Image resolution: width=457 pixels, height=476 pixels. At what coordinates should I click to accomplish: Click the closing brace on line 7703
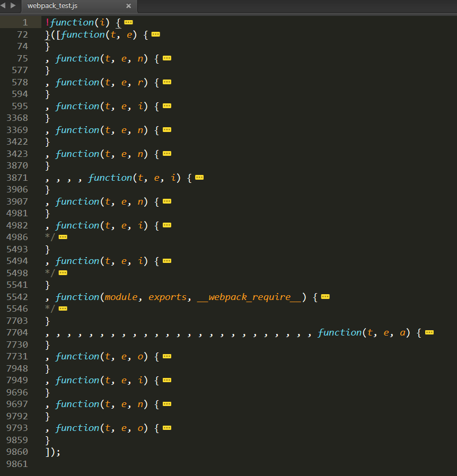pyautogui.click(x=47, y=321)
